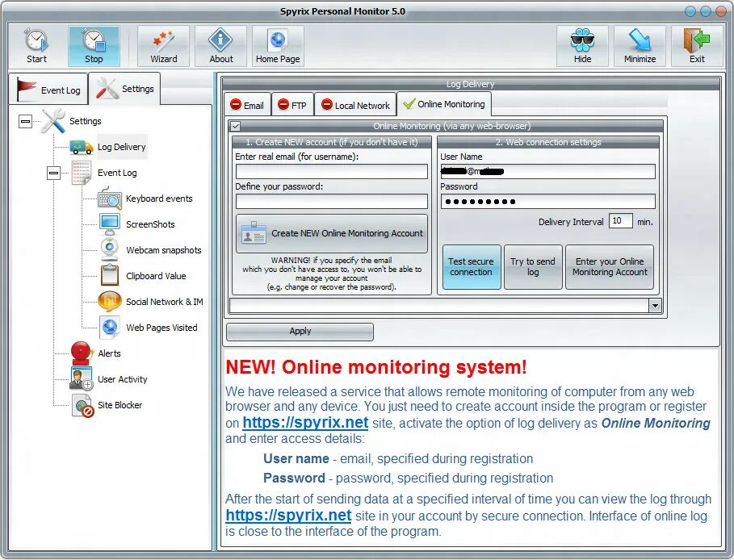The width and height of the screenshot is (734, 560).
Task: Click the Delivery Interval minutes field
Action: (x=620, y=221)
